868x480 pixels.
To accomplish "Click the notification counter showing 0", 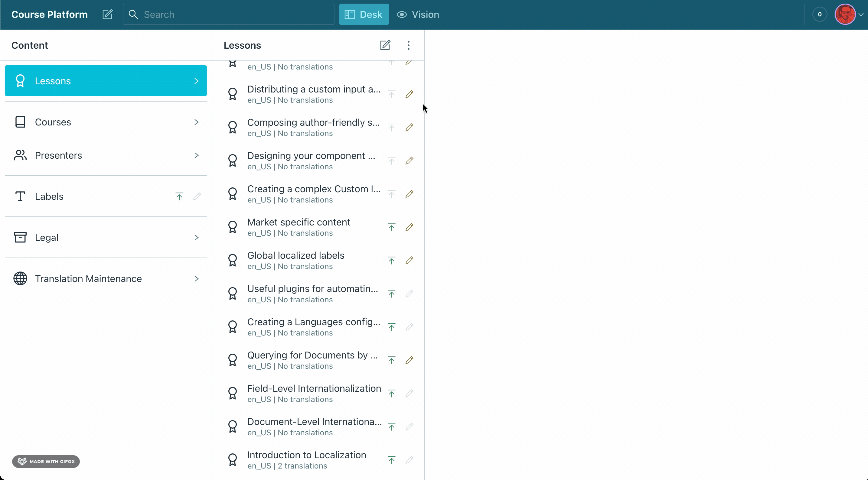I will click(x=820, y=15).
